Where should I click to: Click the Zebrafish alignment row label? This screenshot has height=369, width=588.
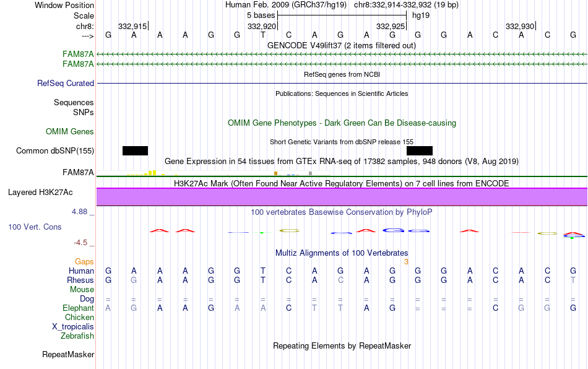(77, 336)
